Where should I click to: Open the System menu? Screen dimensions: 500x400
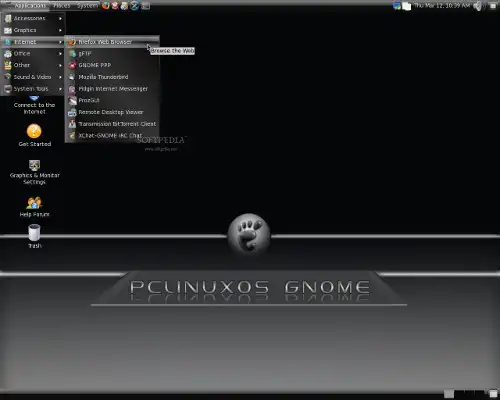tap(87, 6)
